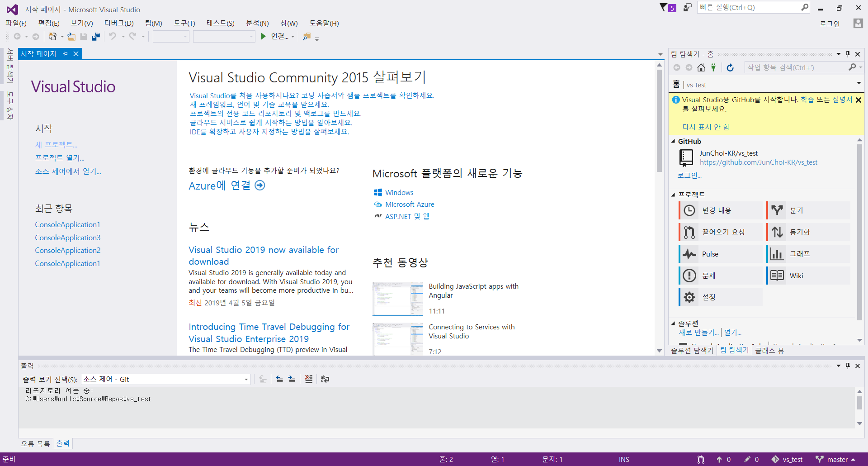Toggle pin on 시작 페이지 tab
This screenshot has width=868, height=466.
click(66, 54)
